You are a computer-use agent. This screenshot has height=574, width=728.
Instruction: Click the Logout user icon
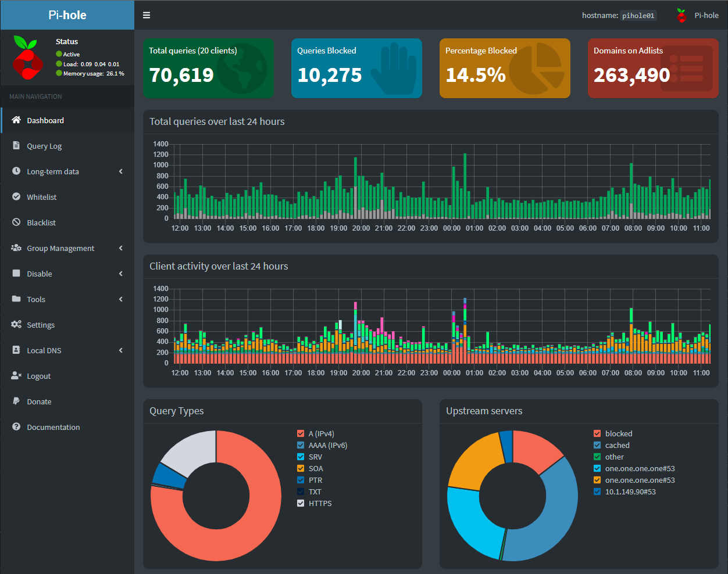tap(16, 375)
